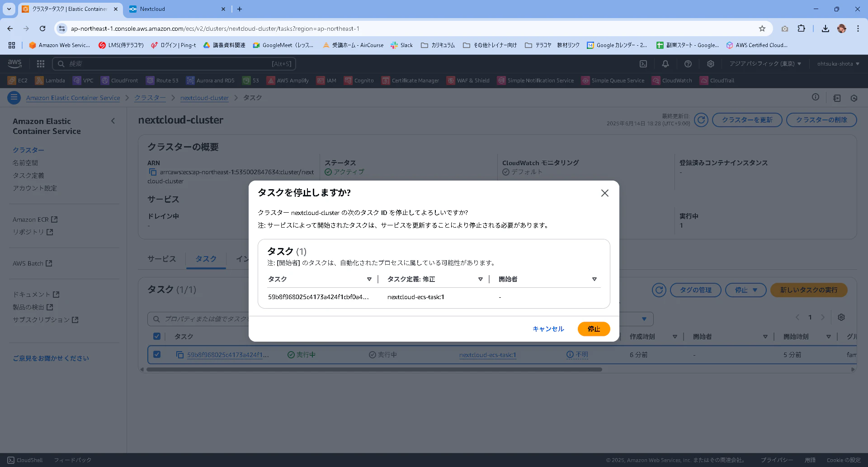Confirm with the orange 停止 button
This screenshot has width=868, height=467.
(594, 329)
